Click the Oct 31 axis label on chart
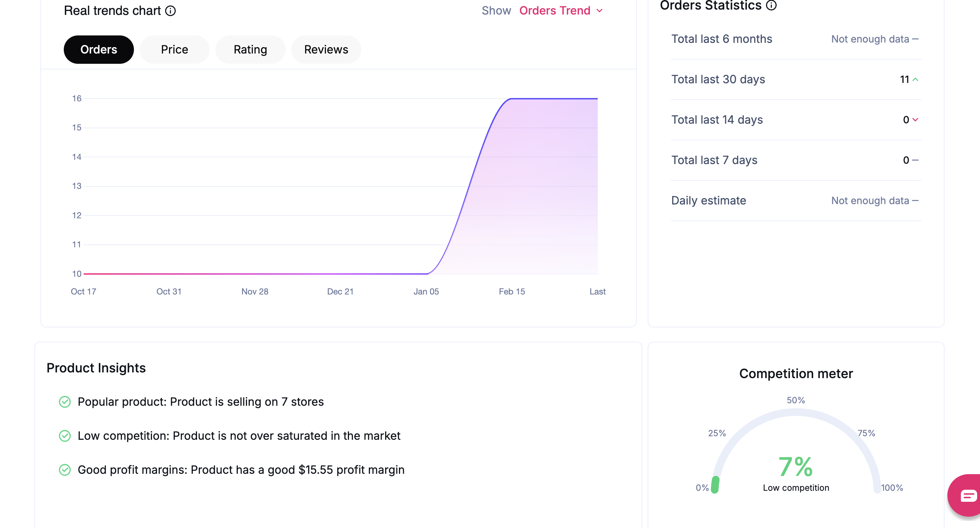Image resolution: width=980 pixels, height=528 pixels. tap(169, 291)
